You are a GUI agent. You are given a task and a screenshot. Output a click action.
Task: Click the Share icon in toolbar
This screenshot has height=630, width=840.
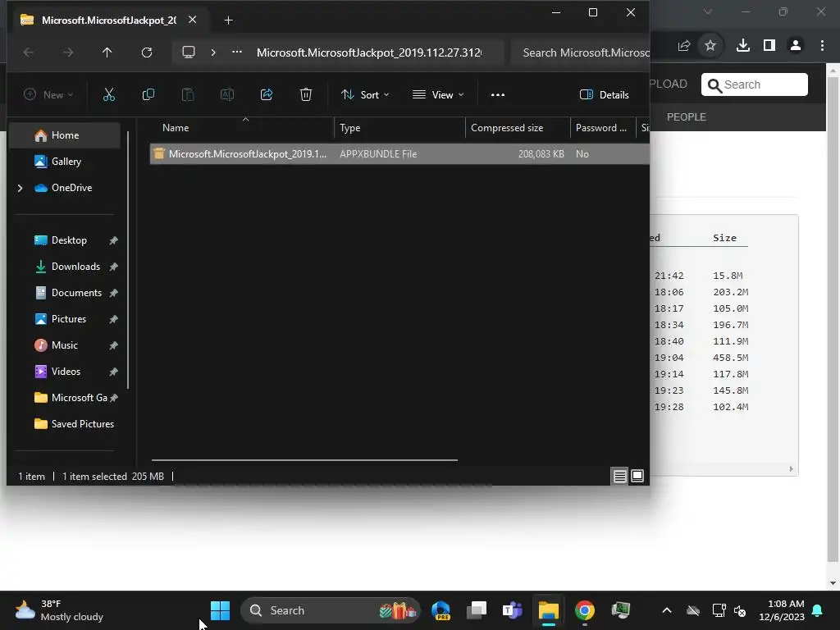267,95
